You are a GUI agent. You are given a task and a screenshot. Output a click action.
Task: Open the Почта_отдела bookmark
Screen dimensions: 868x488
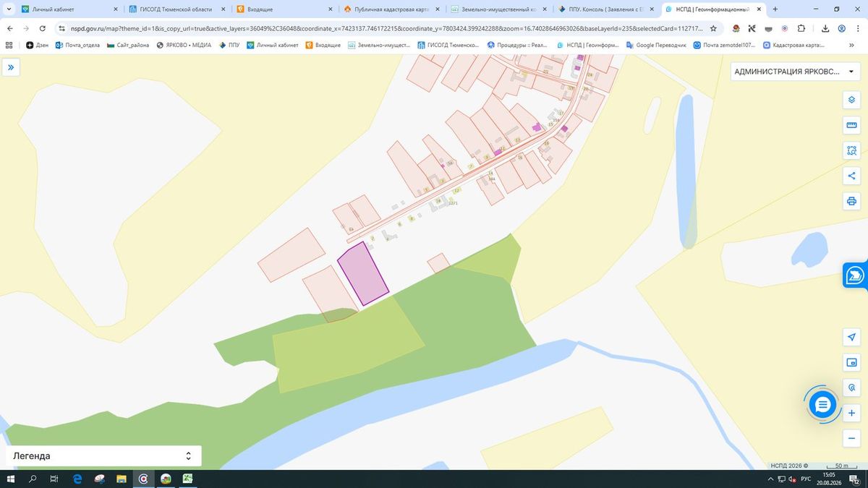tap(77, 45)
